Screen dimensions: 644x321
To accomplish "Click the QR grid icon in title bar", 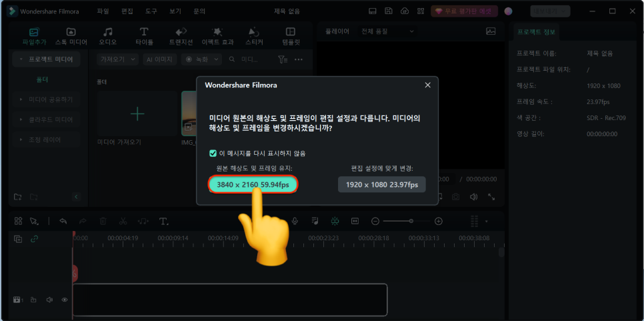I will coord(421,11).
